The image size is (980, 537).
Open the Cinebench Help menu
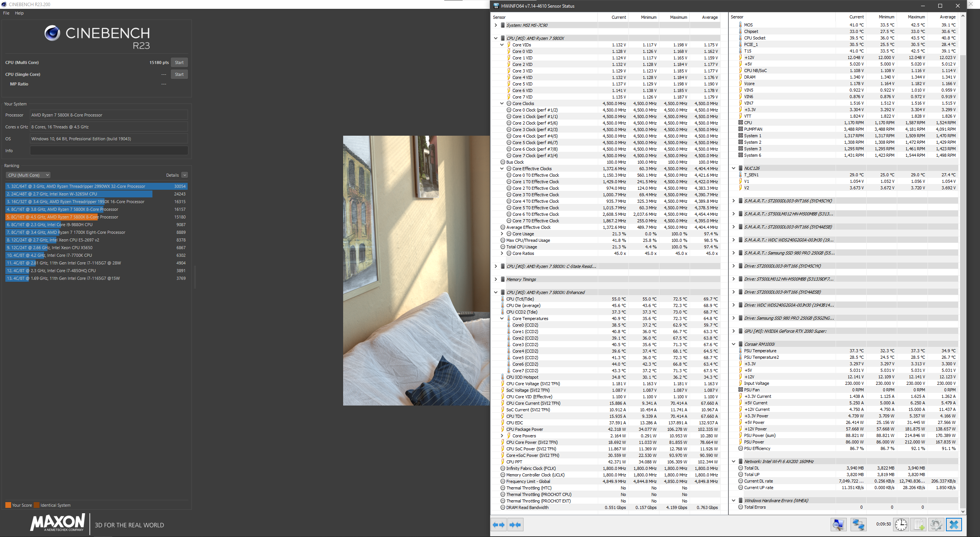coord(19,13)
